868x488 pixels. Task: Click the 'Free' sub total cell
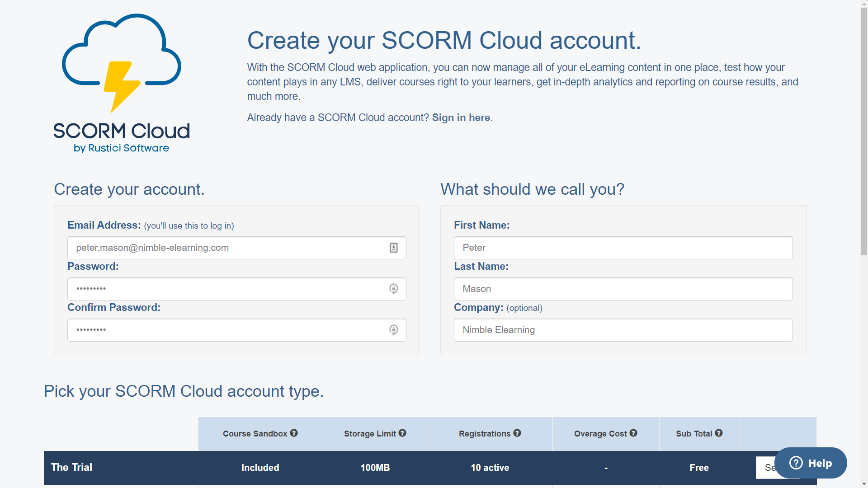pyautogui.click(x=699, y=468)
